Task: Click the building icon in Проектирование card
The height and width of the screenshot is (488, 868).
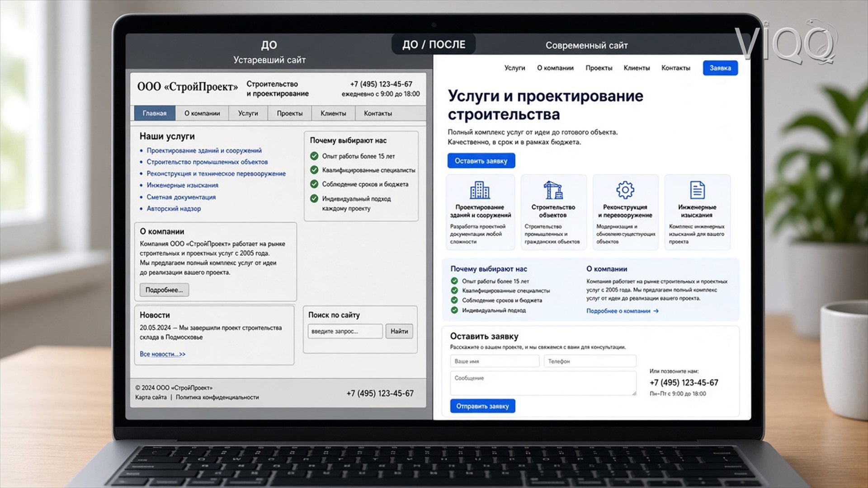Action: tap(480, 190)
